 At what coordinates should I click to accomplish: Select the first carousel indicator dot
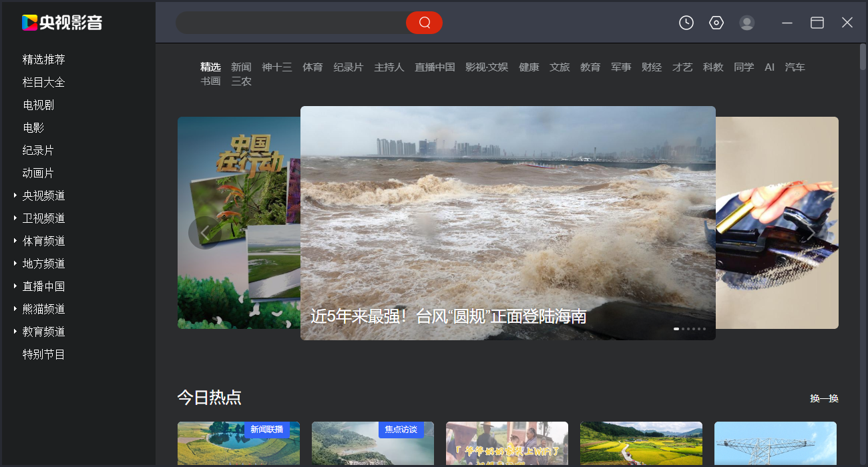(675, 328)
